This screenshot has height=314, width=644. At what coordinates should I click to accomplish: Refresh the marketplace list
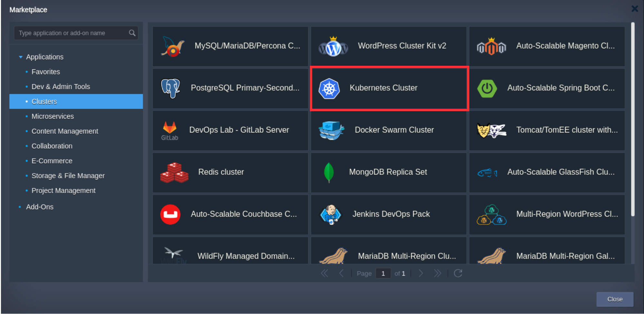[458, 273]
